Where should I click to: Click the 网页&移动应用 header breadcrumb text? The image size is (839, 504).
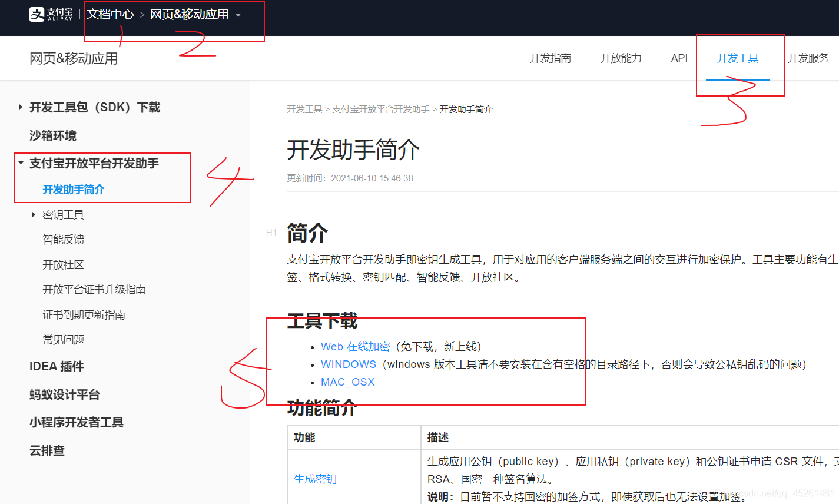189,14
